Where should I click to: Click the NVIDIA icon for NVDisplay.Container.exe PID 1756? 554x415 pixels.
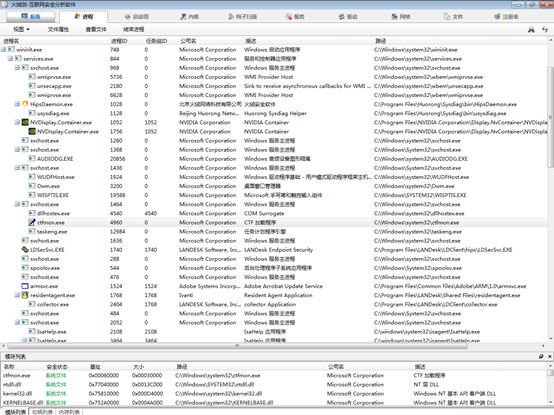[x=32, y=131]
